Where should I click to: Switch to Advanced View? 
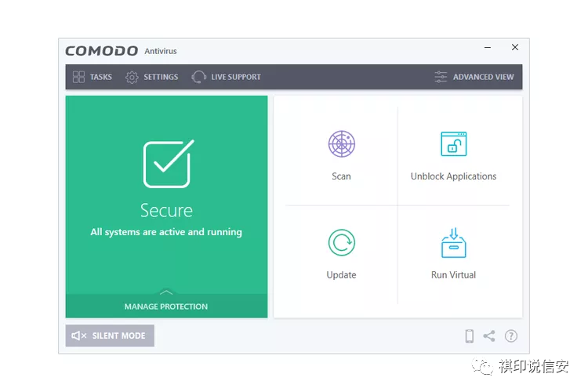click(x=474, y=77)
